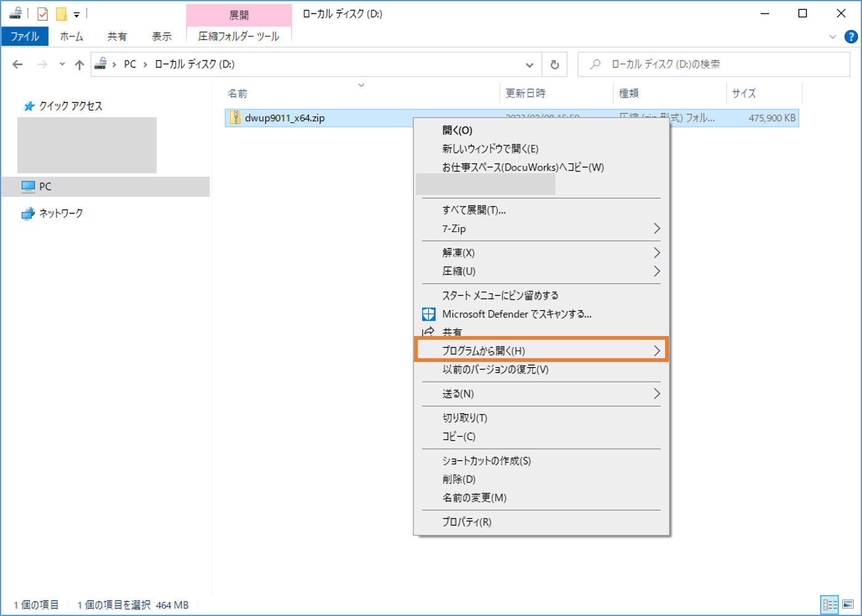Viewport: 862px width, 616px height.
Task: Click ローカル ディスク (D:) in address breadcrumb
Action: pos(194,64)
